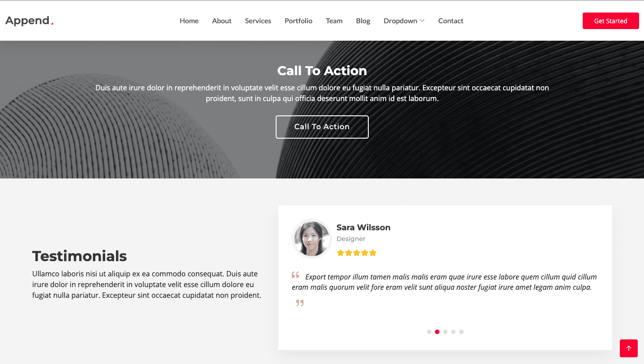Expand the Dropdown nav menu
The image size is (644, 364).
404,21
